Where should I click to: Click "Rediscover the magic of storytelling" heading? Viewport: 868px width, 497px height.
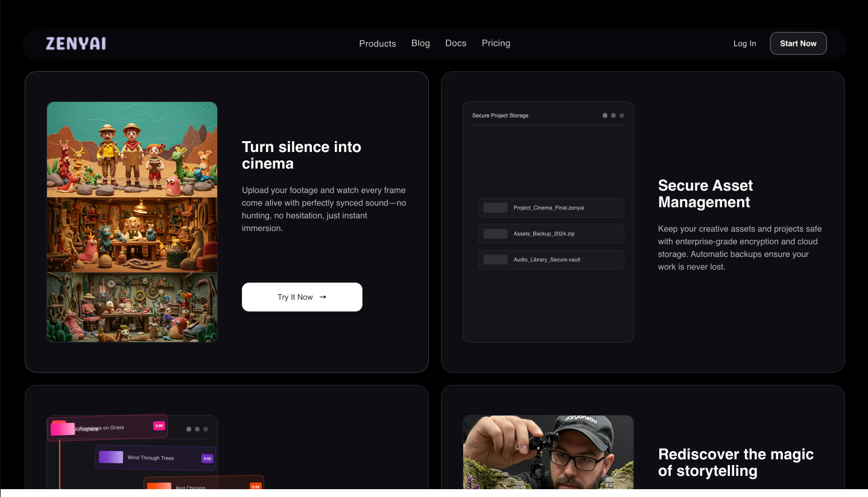coord(736,463)
